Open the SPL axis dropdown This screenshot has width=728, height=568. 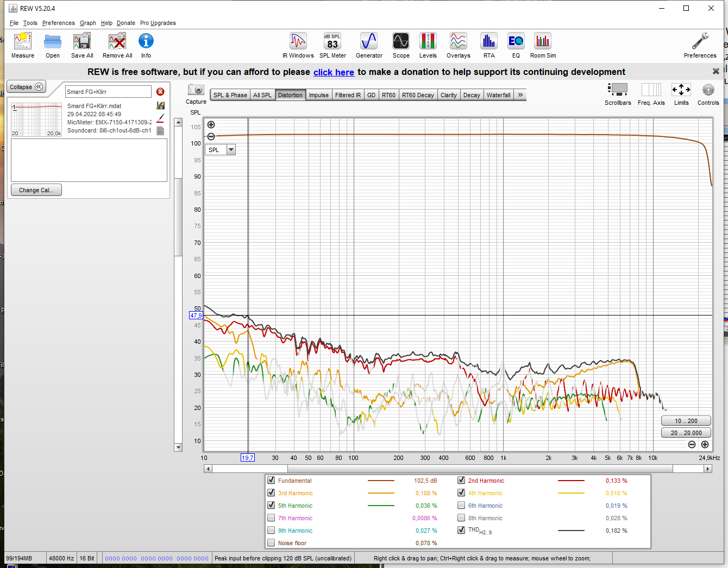(231, 150)
